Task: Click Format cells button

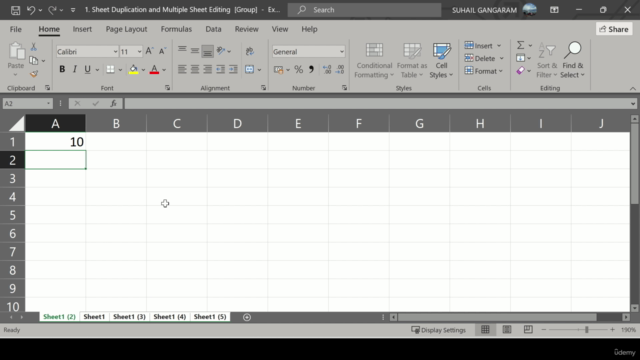Action: 484,71
